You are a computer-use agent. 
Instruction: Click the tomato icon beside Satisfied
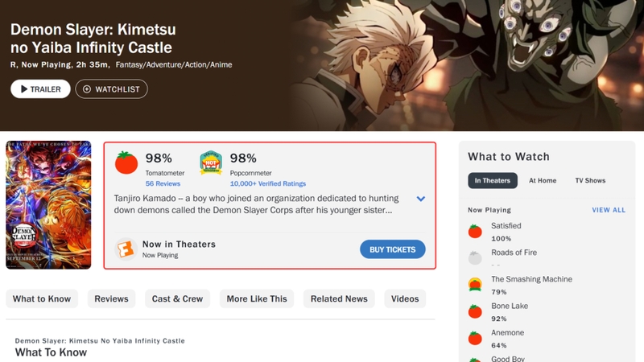tap(475, 232)
